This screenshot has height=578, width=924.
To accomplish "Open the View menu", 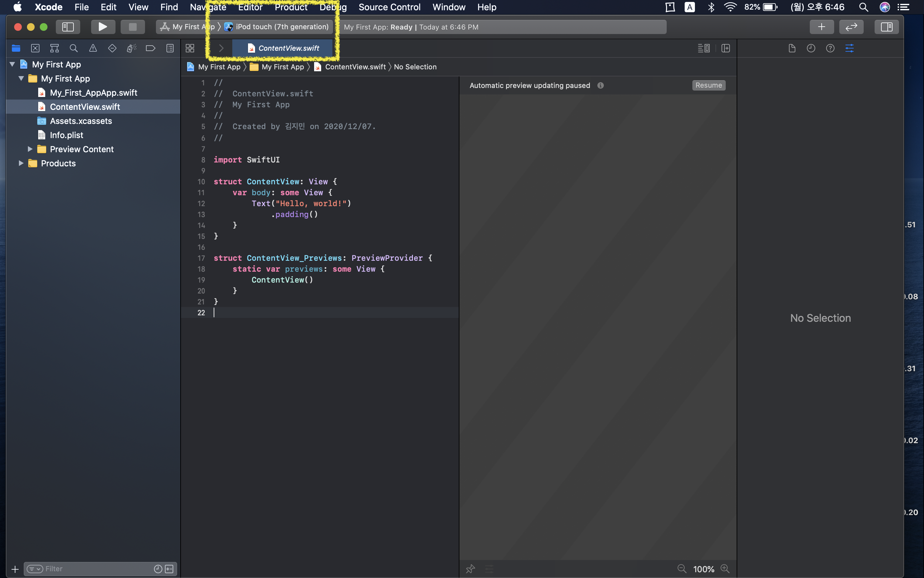I will click(x=138, y=7).
